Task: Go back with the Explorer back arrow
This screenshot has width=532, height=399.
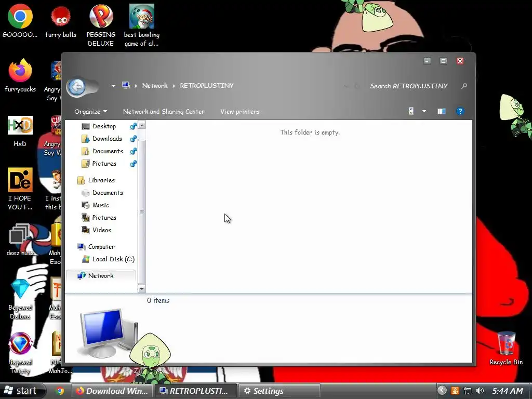Action: coord(77,87)
